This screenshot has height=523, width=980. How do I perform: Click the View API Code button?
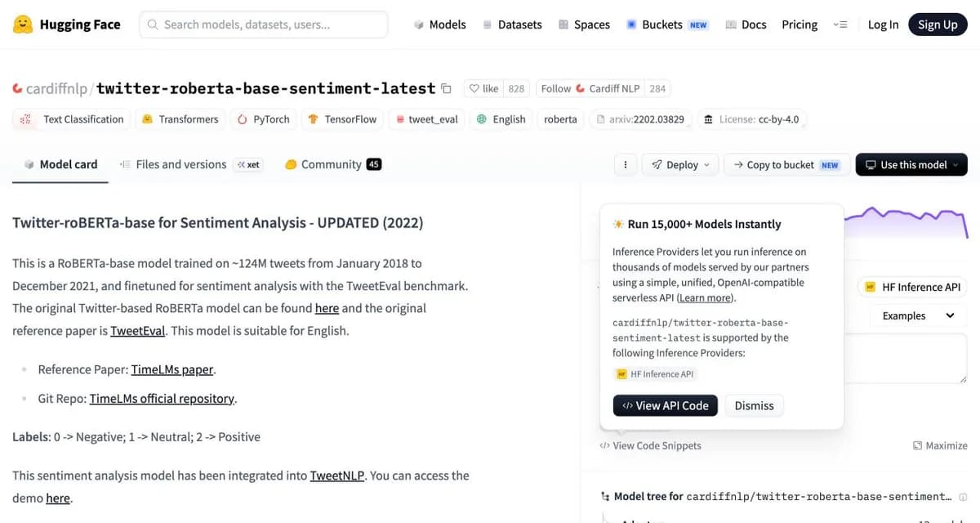[665, 405]
